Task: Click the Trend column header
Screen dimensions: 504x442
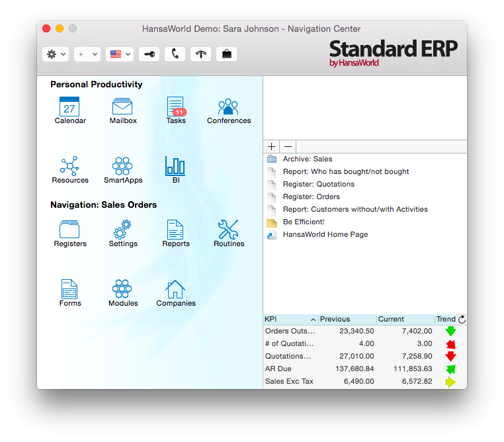Action: [446, 319]
